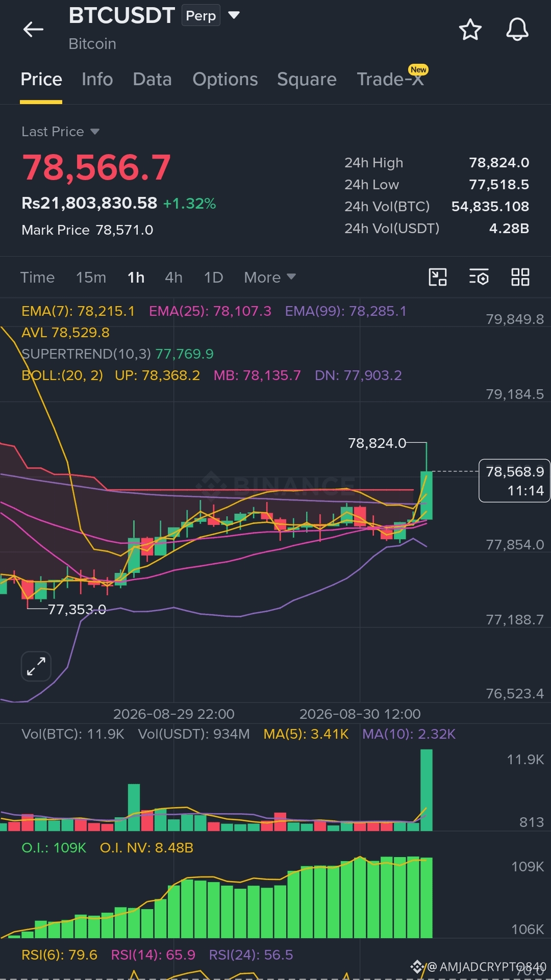The width and height of the screenshot is (551, 980).
Task: Tap the Vol(BTC): 11.9K label
Action: 73,734
